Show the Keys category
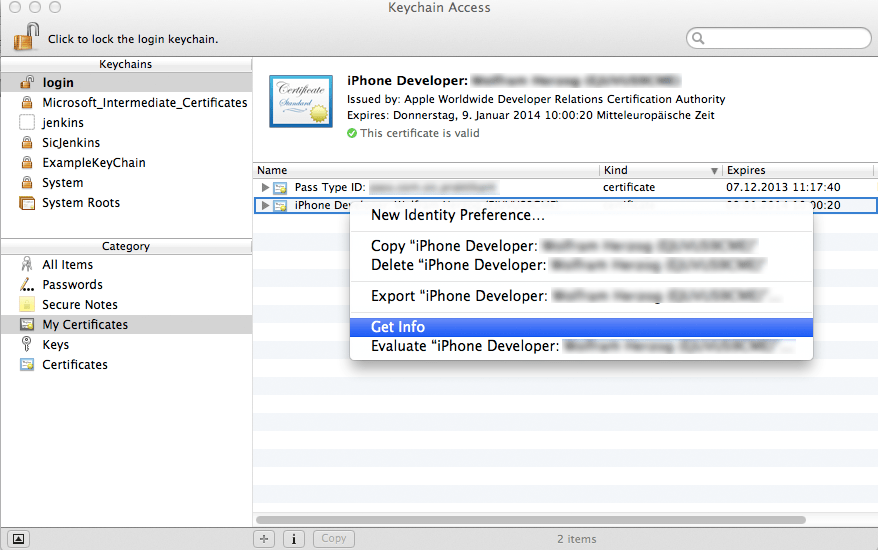The height and width of the screenshot is (550, 878). click(126, 344)
